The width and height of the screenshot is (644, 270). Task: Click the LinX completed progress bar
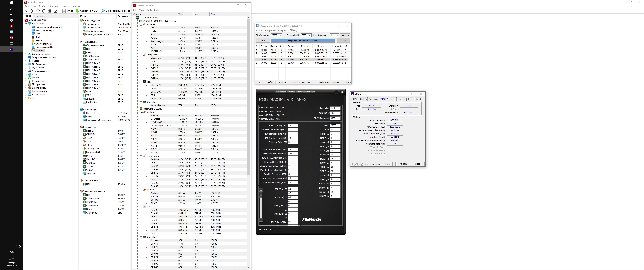(x=303, y=40)
